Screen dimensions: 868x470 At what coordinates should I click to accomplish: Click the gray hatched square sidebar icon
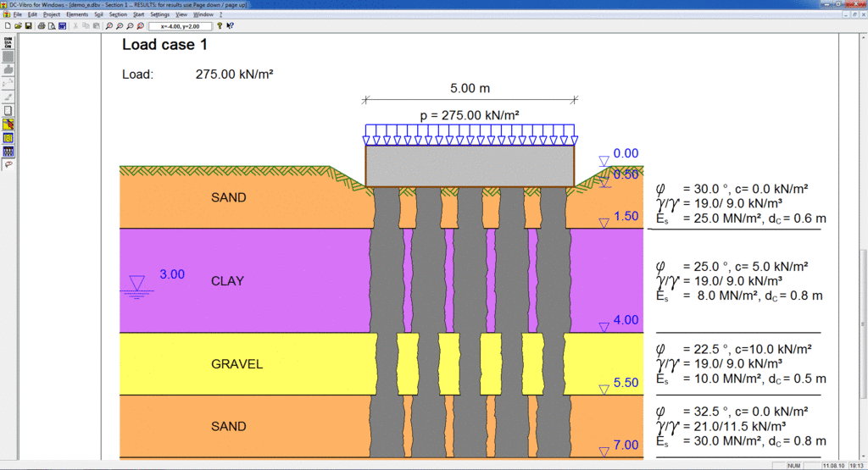8,57
